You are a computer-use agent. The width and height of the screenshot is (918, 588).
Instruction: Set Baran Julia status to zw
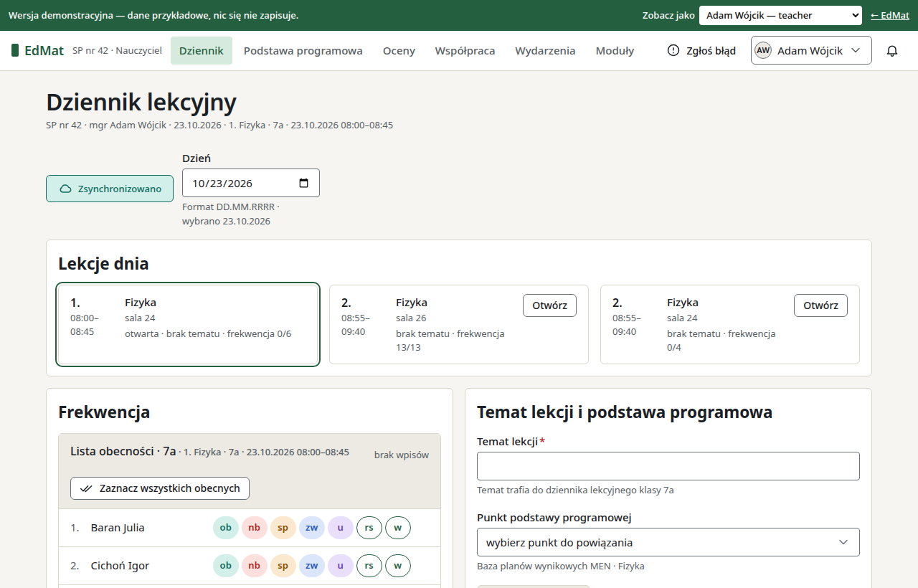pyautogui.click(x=312, y=528)
